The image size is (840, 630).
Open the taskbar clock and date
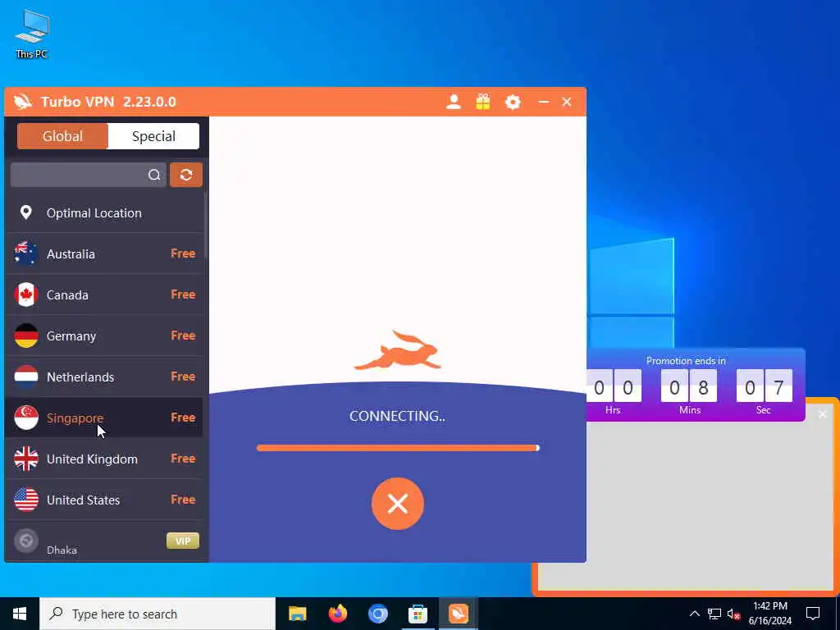pos(769,614)
